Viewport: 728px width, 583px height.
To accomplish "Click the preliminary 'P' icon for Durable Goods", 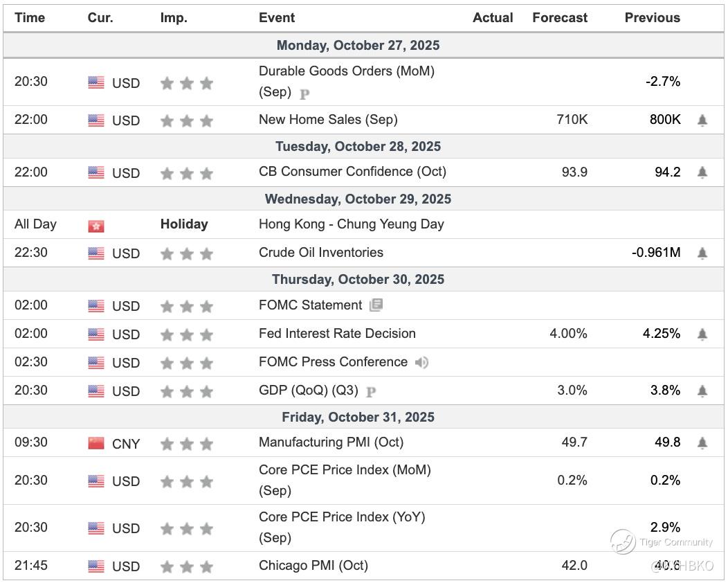I will 304,93.
